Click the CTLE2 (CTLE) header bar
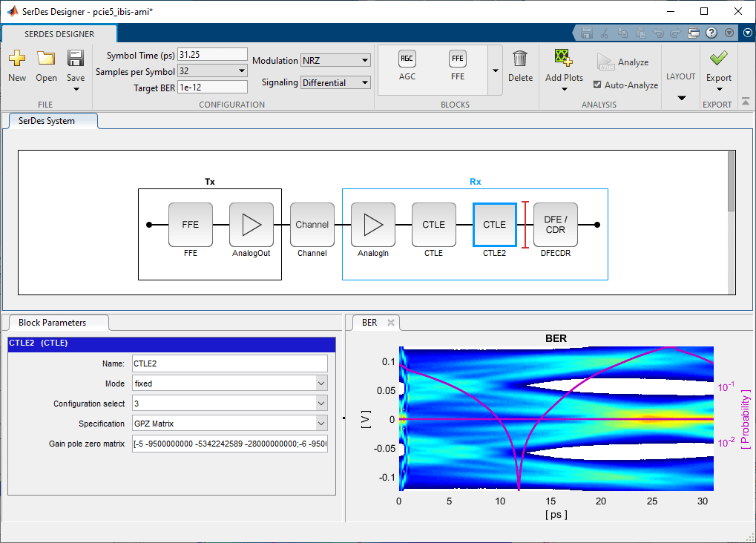The width and height of the screenshot is (756, 543). [171, 343]
